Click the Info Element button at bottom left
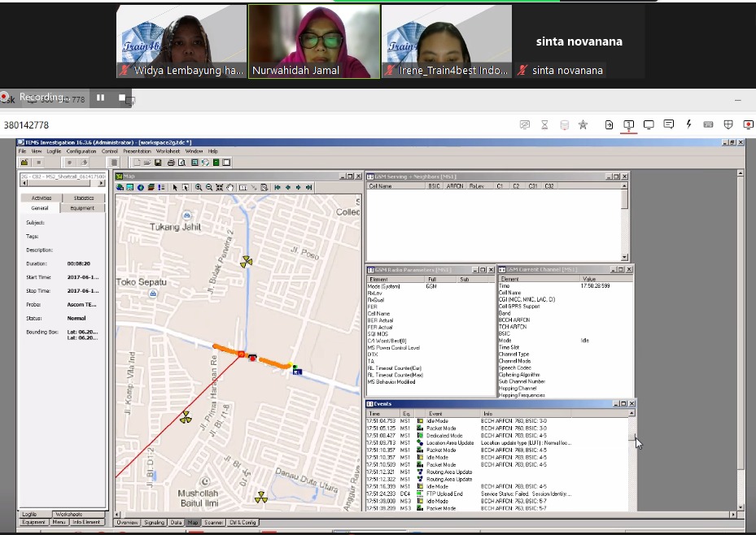The image size is (756, 535). pyautogui.click(x=86, y=522)
